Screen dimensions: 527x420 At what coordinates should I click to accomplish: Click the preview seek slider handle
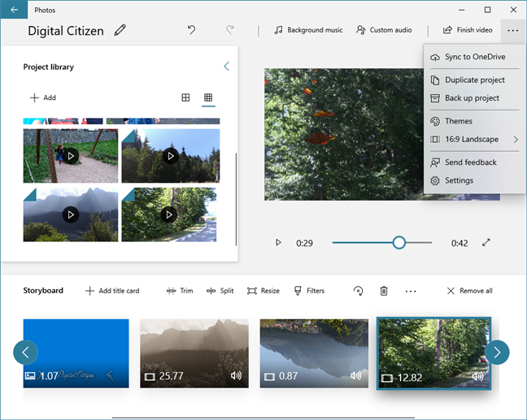(399, 242)
